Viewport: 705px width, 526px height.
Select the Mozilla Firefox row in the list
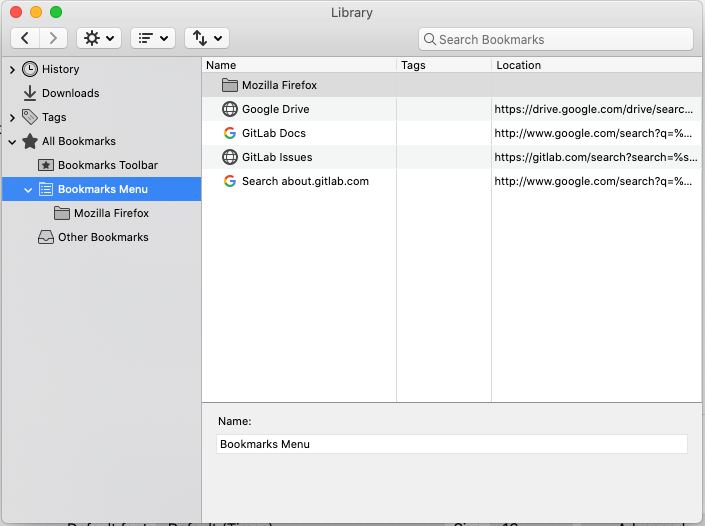coord(452,85)
